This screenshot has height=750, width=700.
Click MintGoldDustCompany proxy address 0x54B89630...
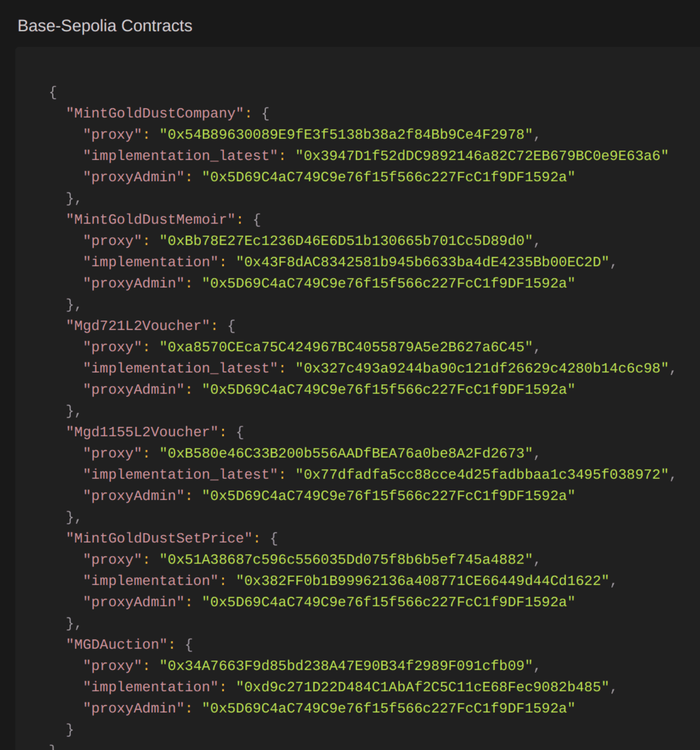point(346,134)
